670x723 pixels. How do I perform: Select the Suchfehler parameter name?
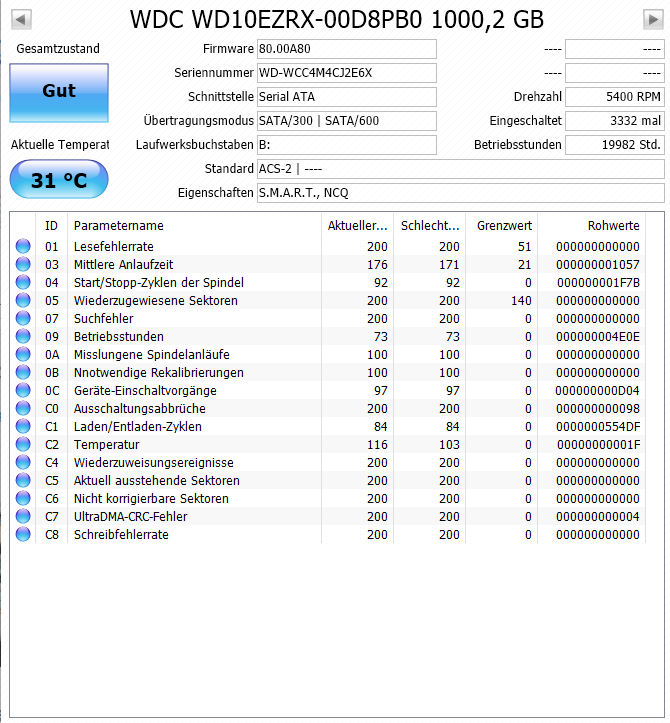(x=104, y=319)
